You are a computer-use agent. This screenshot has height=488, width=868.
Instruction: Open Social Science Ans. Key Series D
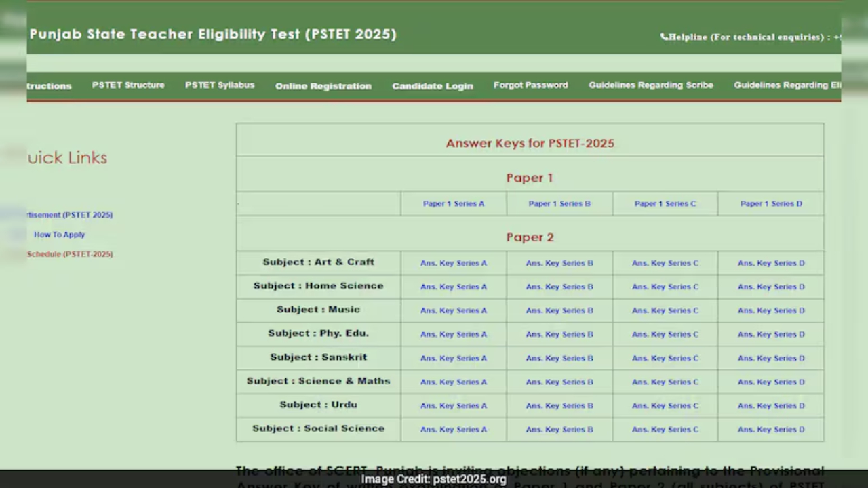(x=770, y=428)
